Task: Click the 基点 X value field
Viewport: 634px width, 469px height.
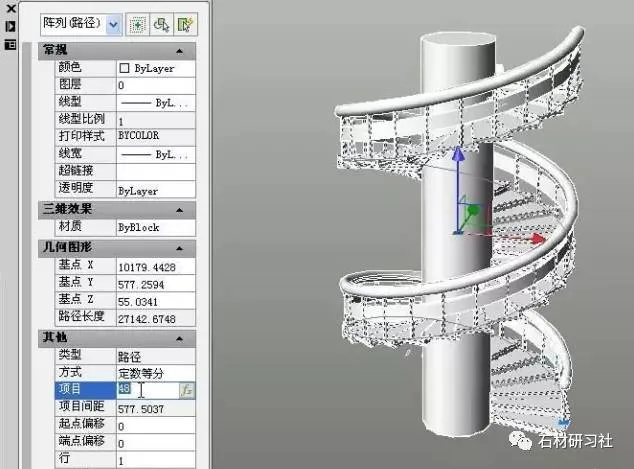Action: (155, 267)
